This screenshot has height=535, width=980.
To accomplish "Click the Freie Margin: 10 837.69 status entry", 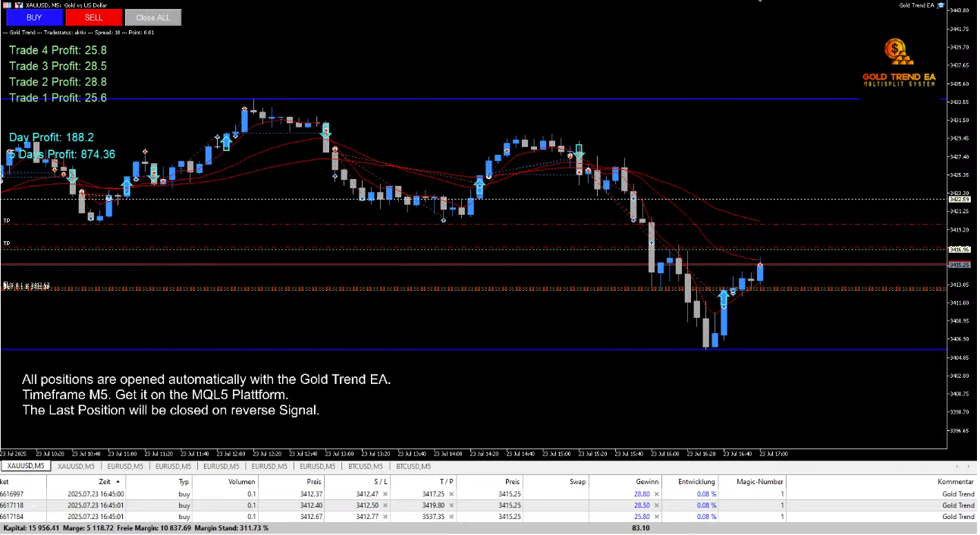I will (x=154, y=528).
